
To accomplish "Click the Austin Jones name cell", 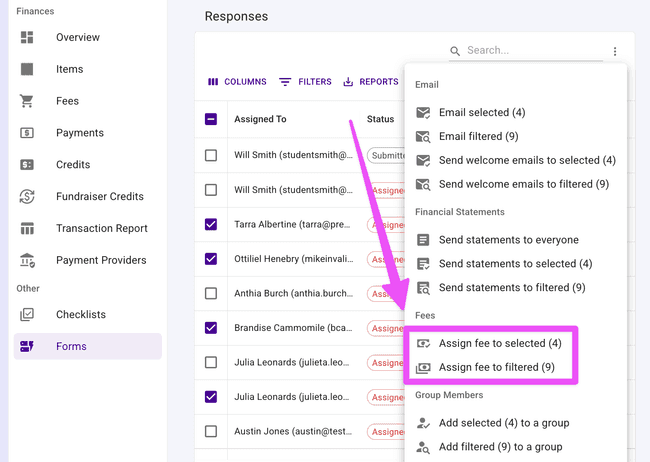I will (293, 431).
